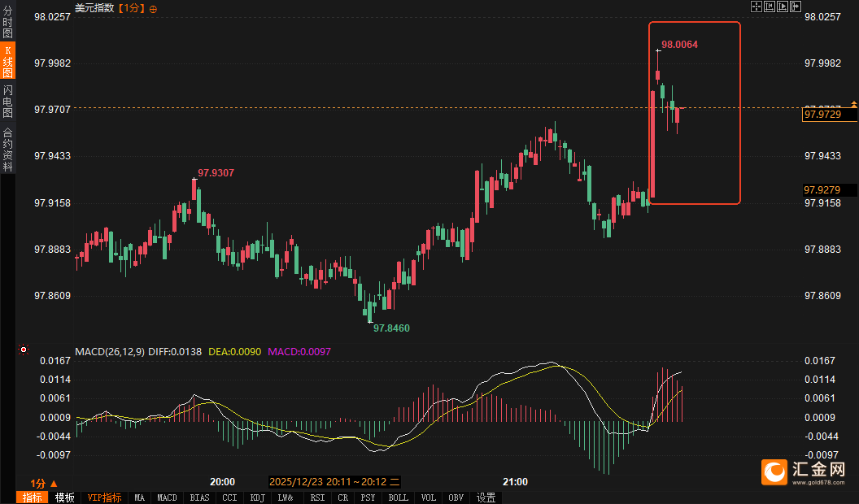859x504 pixels.
Task: Click the crosshair cursor icon at top right
Action: pyautogui.click(x=756, y=7)
